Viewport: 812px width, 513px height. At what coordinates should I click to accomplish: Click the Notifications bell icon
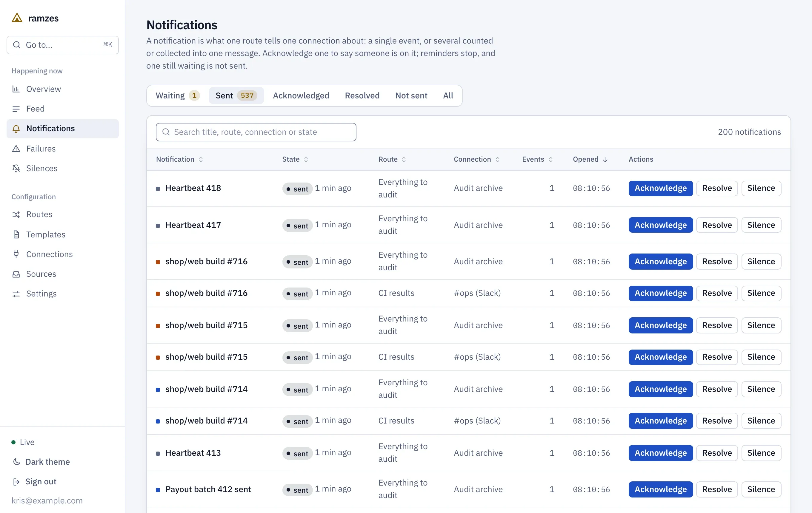(16, 129)
